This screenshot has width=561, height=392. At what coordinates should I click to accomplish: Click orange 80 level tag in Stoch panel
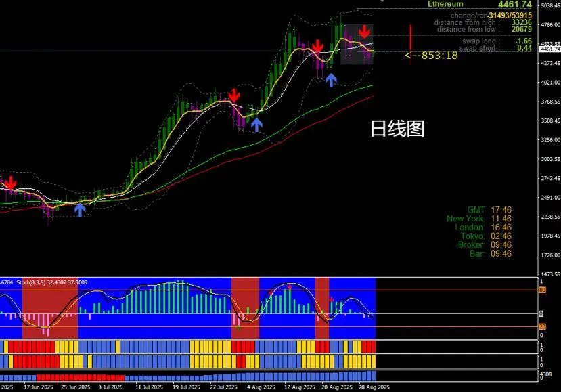[x=542, y=290]
